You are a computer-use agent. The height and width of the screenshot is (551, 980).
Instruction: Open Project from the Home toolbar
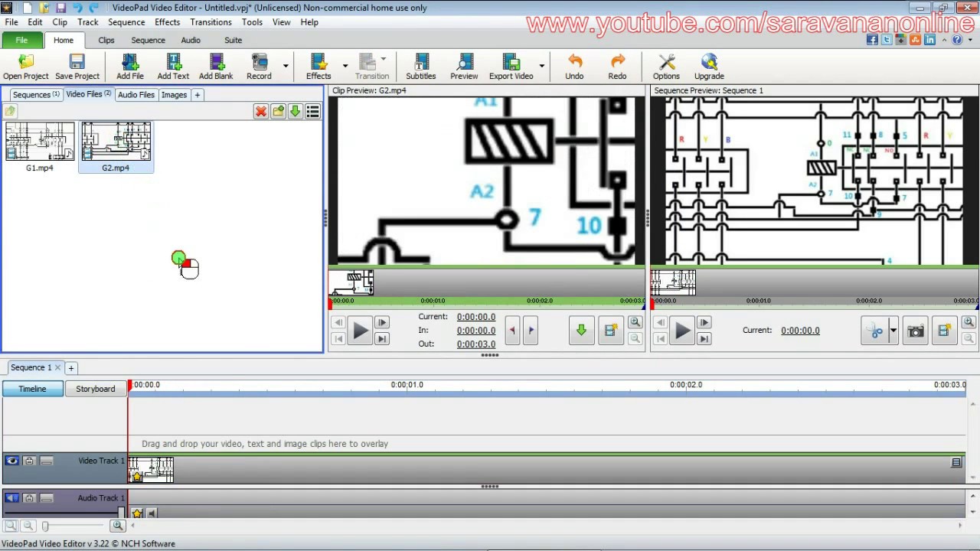coord(25,67)
